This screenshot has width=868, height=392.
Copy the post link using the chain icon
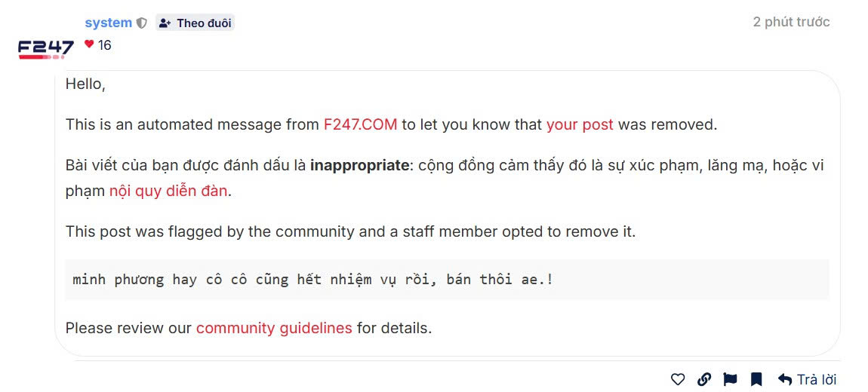pyautogui.click(x=703, y=379)
